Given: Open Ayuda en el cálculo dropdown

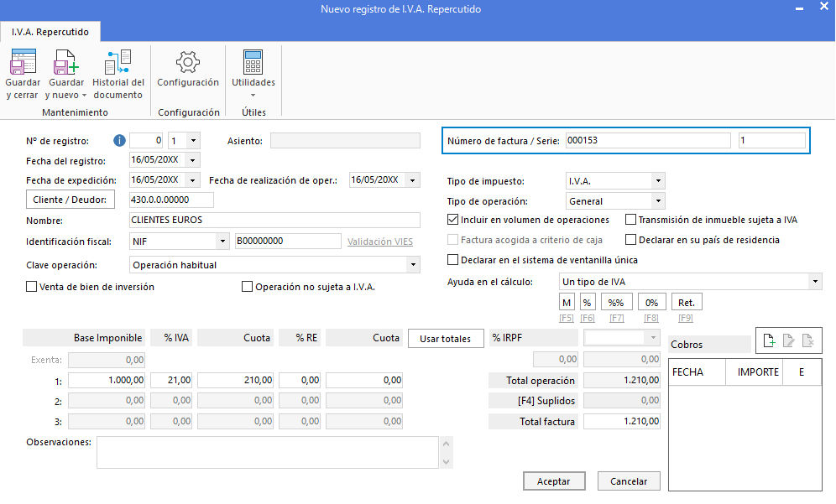Looking at the screenshot, I should click(815, 281).
